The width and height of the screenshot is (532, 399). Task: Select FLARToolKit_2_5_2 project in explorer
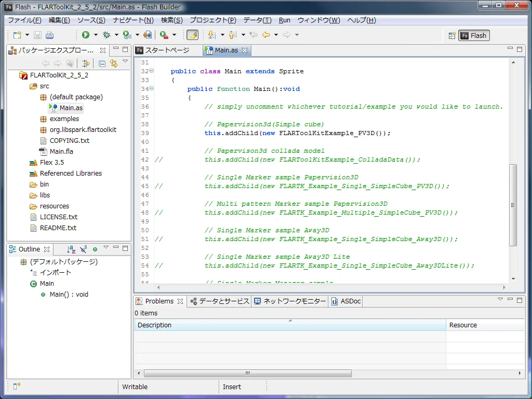point(59,75)
